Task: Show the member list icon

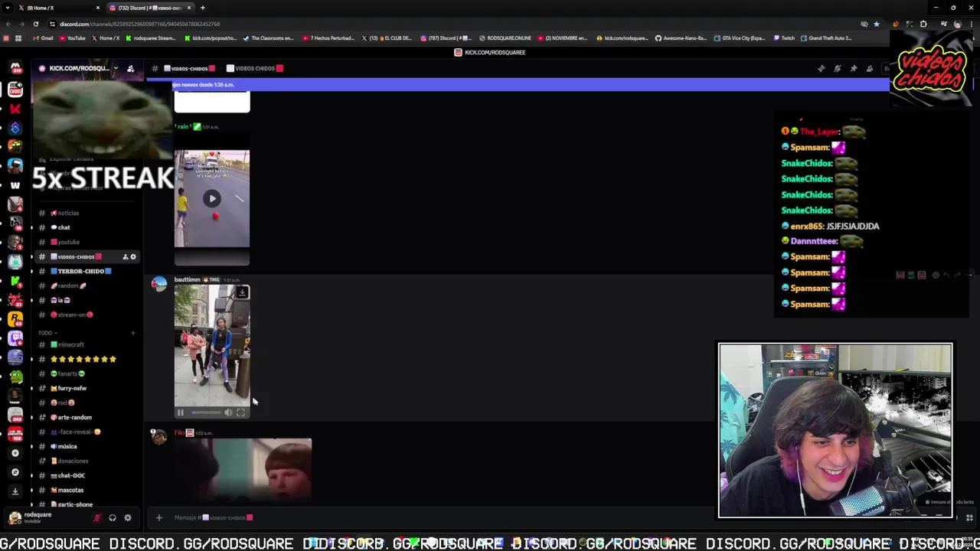Action: point(869,68)
